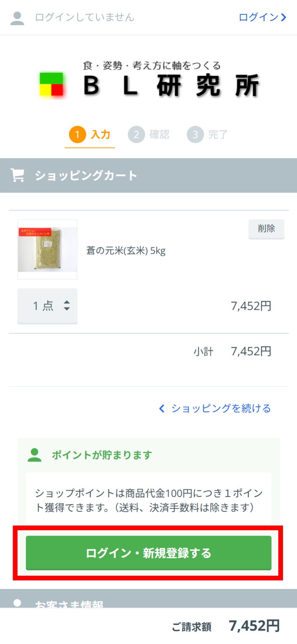Click the shopping cart icon
Image resolution: width=297 pixels, height=644 pixels.
point(17,176)
